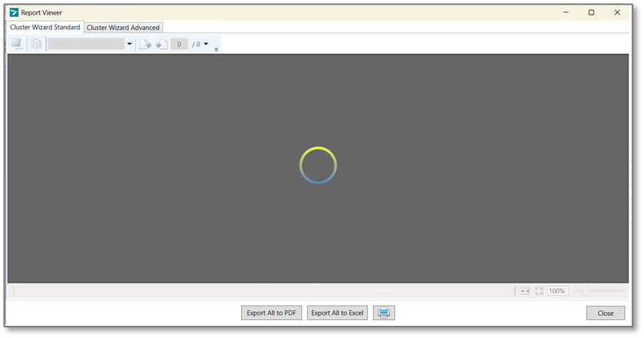644x338 pixels.
Task: Export All to PDF
Action: [x=272, y=313]
